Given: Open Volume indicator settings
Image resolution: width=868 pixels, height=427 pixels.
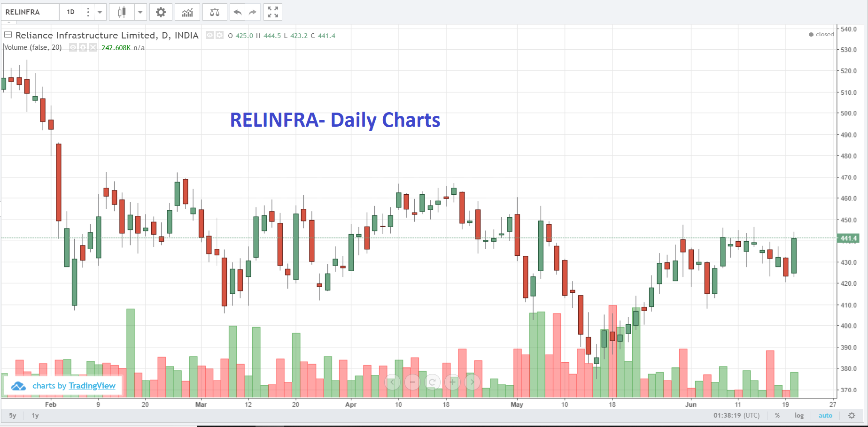Looking at the screenshot, I should point(83,47).
